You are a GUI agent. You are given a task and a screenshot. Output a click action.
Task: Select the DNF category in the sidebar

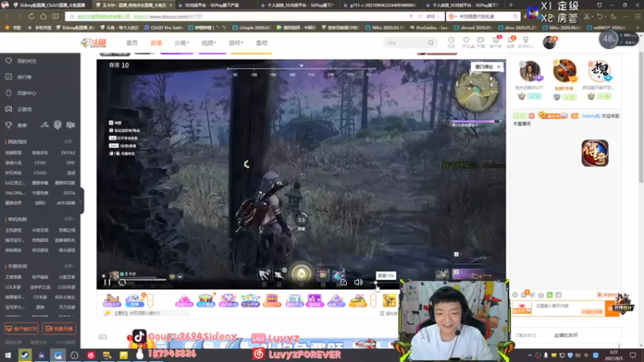click(70, 163)
